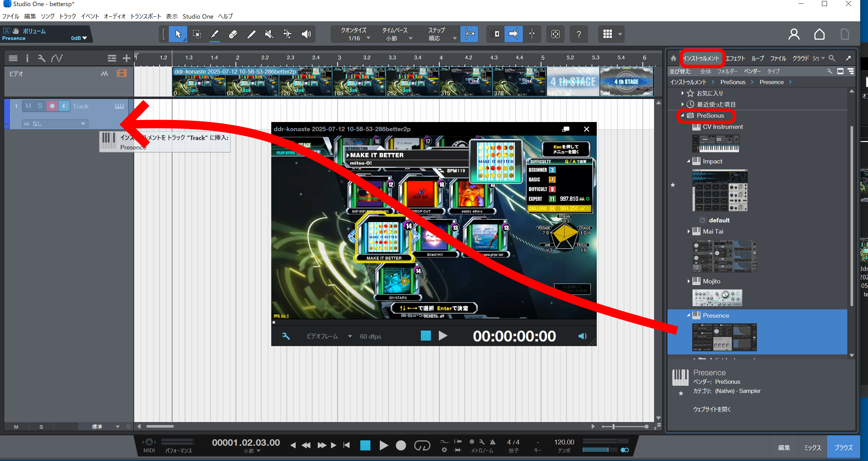Open track instrument なし dropdown
This screenshot has height=461, width=868.
click(x=55, y=124)
